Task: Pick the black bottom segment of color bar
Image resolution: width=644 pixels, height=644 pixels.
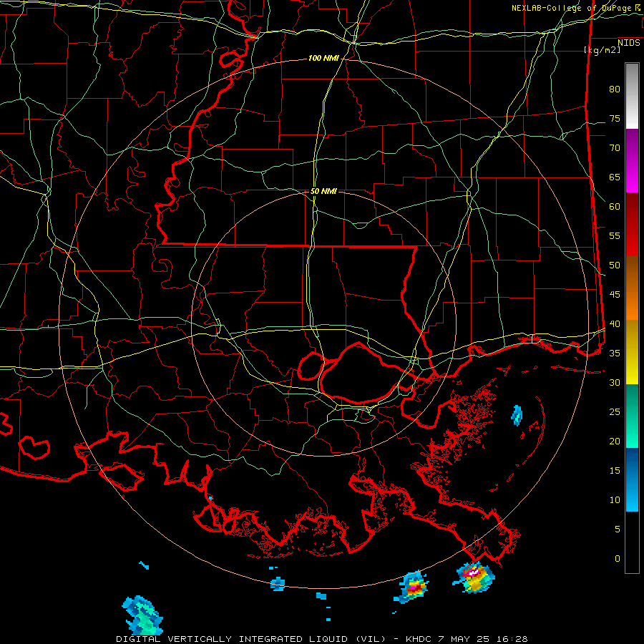Action: (632, 542)
